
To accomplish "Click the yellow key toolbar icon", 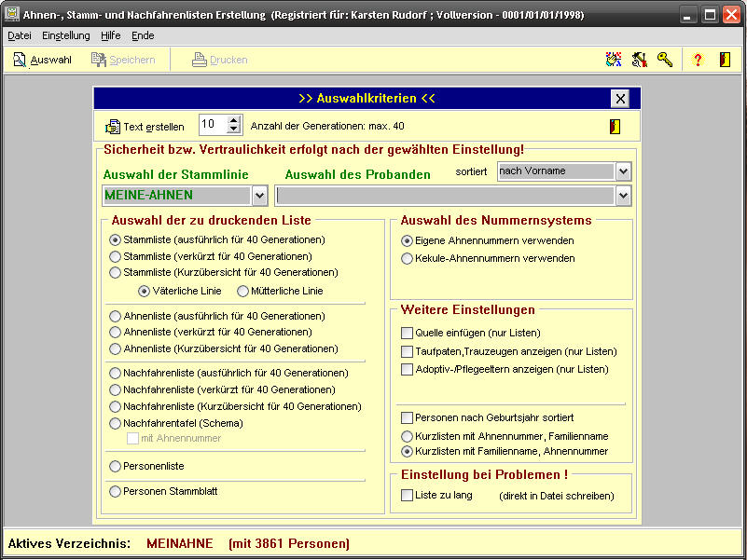I will [665, 60].
